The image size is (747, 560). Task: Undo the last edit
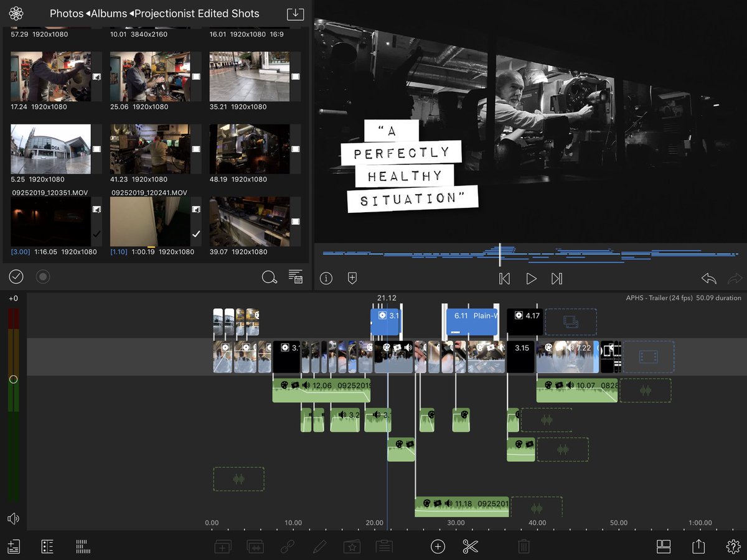click(708, 279)
